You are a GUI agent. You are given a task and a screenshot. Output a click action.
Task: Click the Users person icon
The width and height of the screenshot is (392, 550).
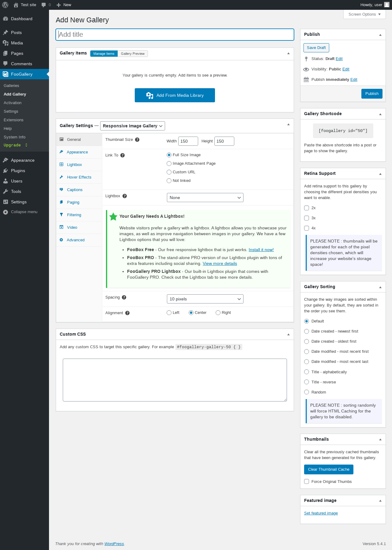pos(6,181)
